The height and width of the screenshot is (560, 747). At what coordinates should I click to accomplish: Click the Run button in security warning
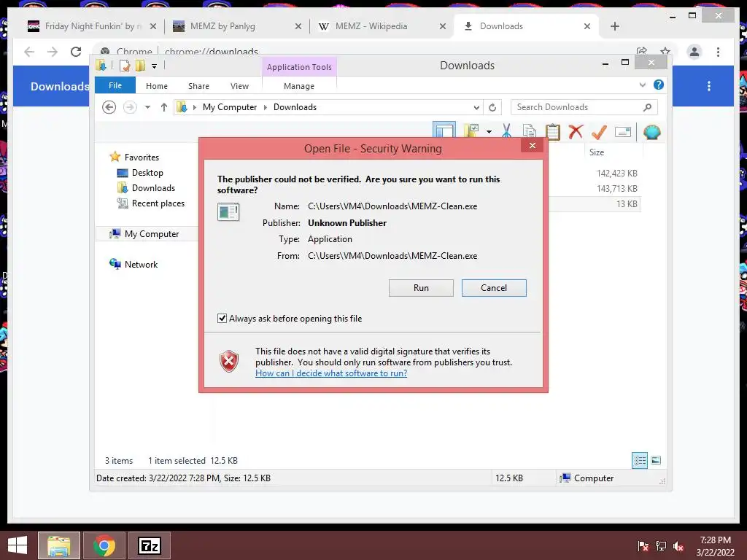(421, 287)
